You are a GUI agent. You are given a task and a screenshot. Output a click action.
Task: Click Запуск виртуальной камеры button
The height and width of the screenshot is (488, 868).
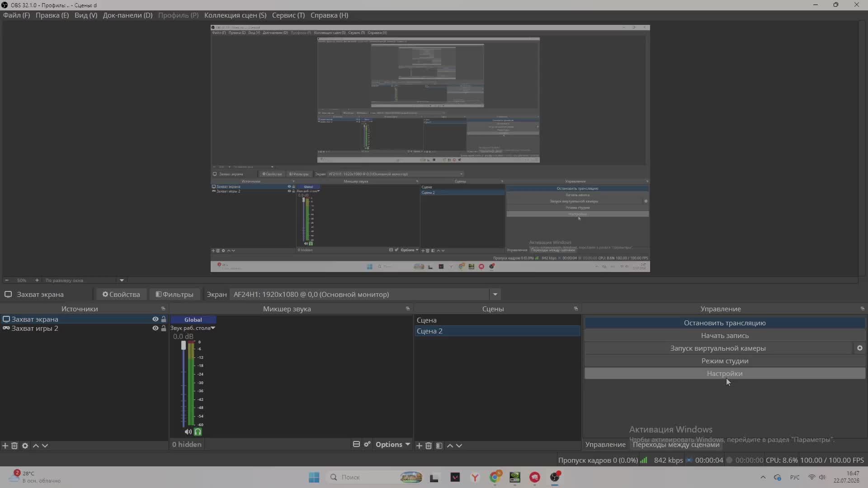718,348
